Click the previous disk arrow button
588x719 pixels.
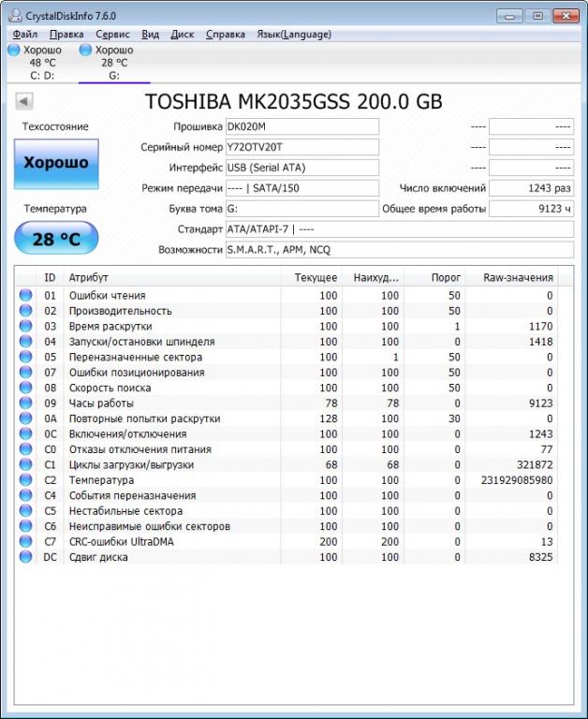pyautogui.click(x=24, y=101)
